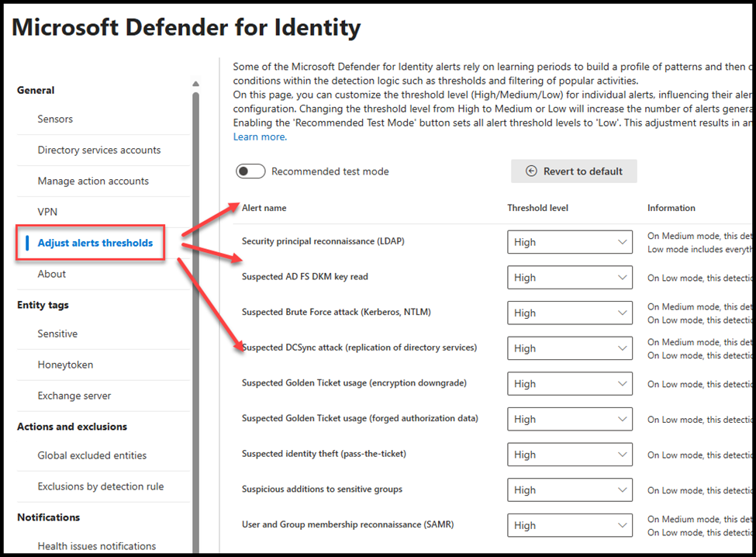Select Adjust alerts thresholds menu item
Screen dimensions: 756x557
coord(95,243)
